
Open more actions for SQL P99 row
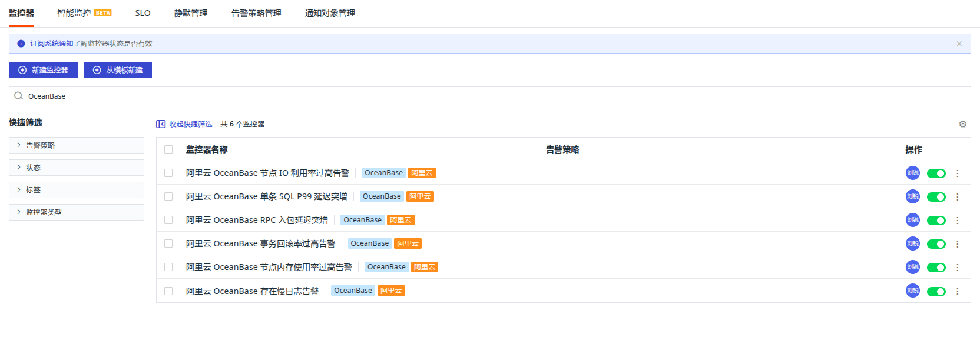pyautogui.click(x=958, y=197)
